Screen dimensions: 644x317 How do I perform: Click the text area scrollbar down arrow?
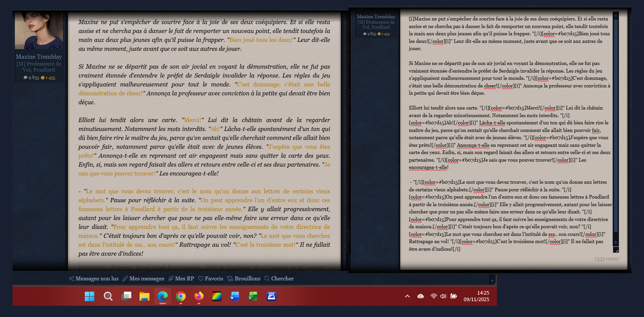(615, 243)
